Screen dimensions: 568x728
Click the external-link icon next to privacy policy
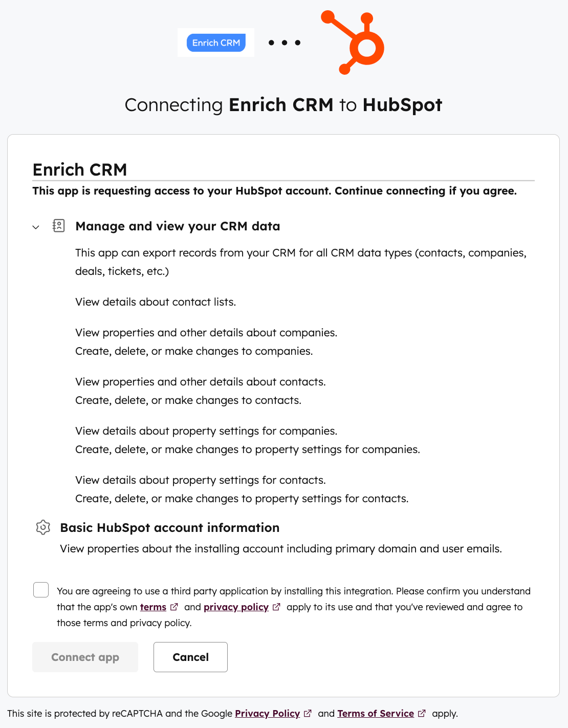click(276, 607)
